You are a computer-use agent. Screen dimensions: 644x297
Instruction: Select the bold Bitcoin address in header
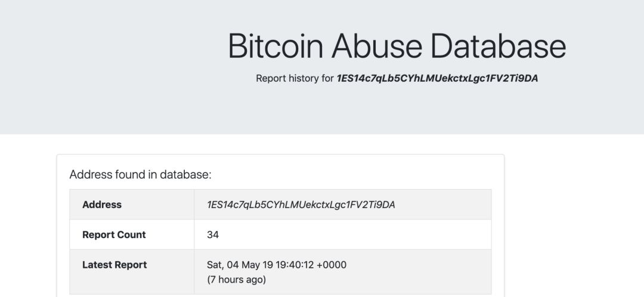click(437, 78)
